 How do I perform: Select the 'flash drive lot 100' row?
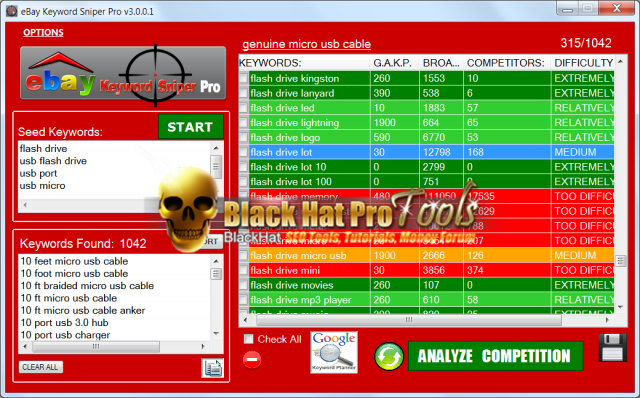point(427,182)
